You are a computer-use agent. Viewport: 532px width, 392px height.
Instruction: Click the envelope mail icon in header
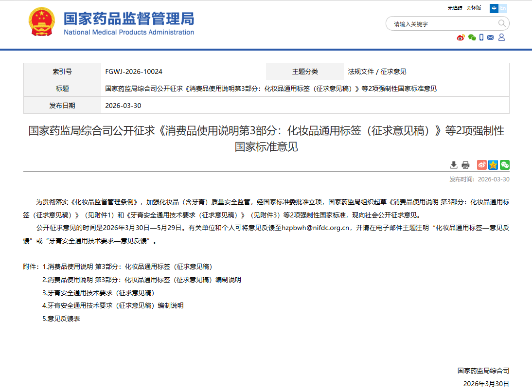click(491, 37)
